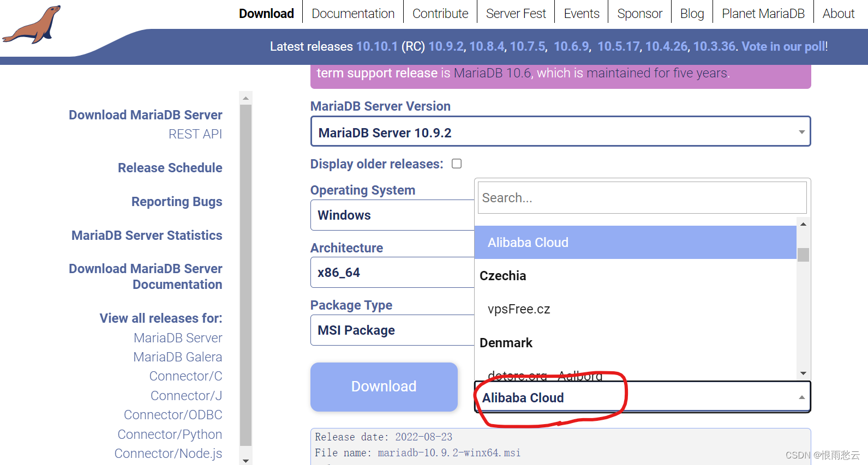Open the MariaDB Server Version dropdown
The width and height of the screenshot is (868, 465).
560,131
